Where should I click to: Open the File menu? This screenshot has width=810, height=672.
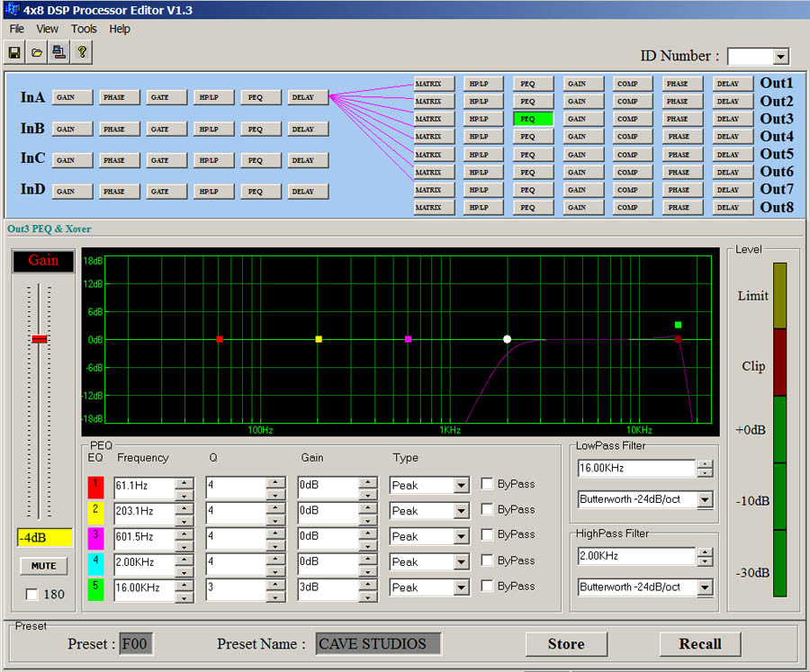[17, 29]
